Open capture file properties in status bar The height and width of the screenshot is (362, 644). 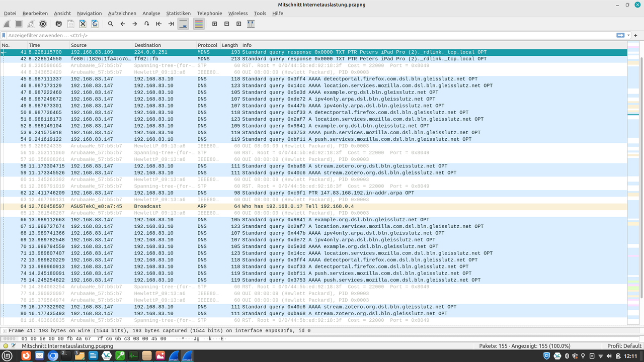[14, 346]
